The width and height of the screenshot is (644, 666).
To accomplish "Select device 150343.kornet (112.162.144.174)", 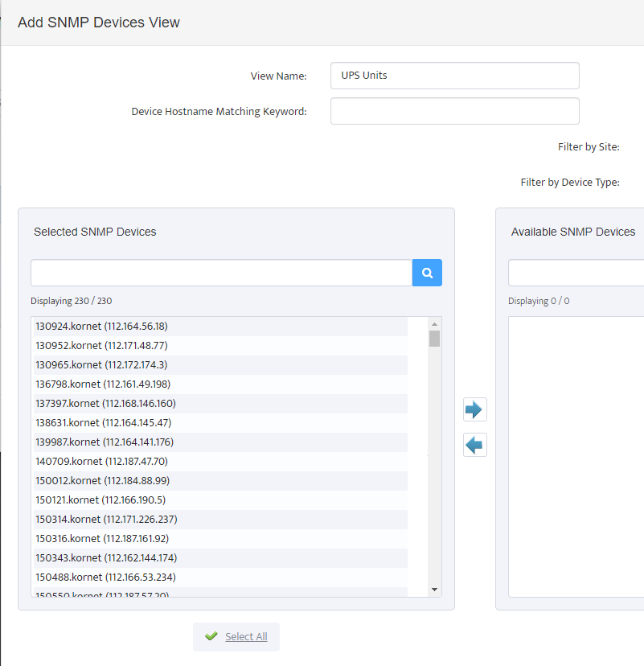I will (221, 558).
